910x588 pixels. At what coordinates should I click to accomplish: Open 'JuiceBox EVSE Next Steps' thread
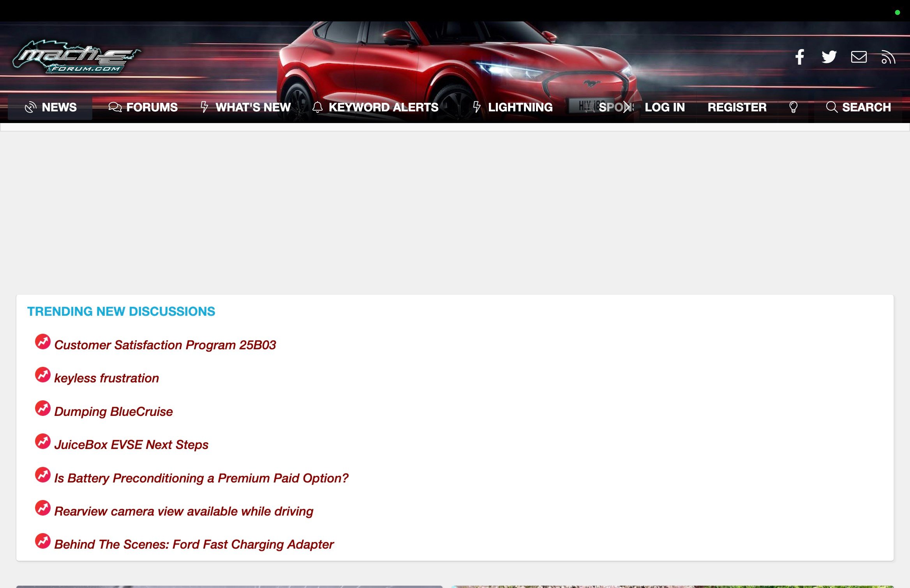click(131, 445)
